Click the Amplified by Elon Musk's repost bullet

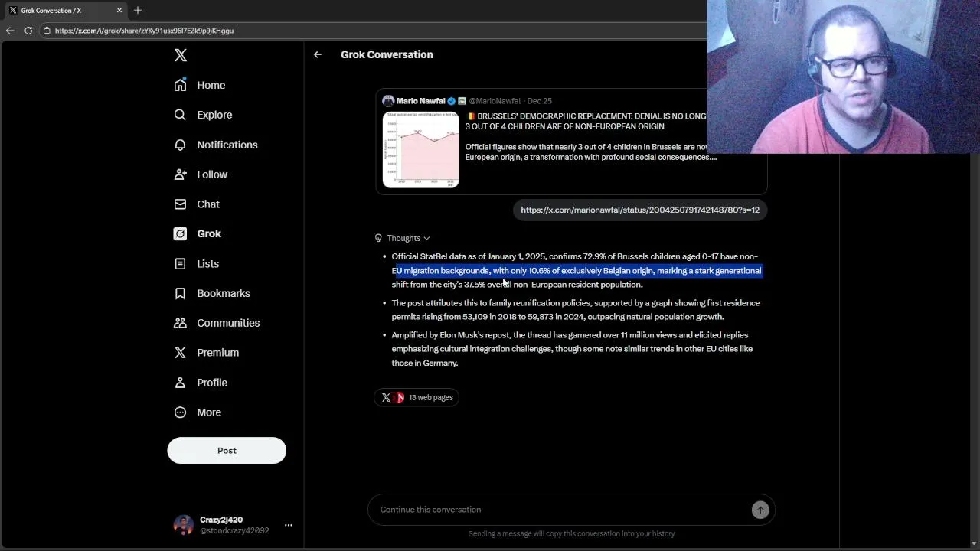[x=572, y=349]
